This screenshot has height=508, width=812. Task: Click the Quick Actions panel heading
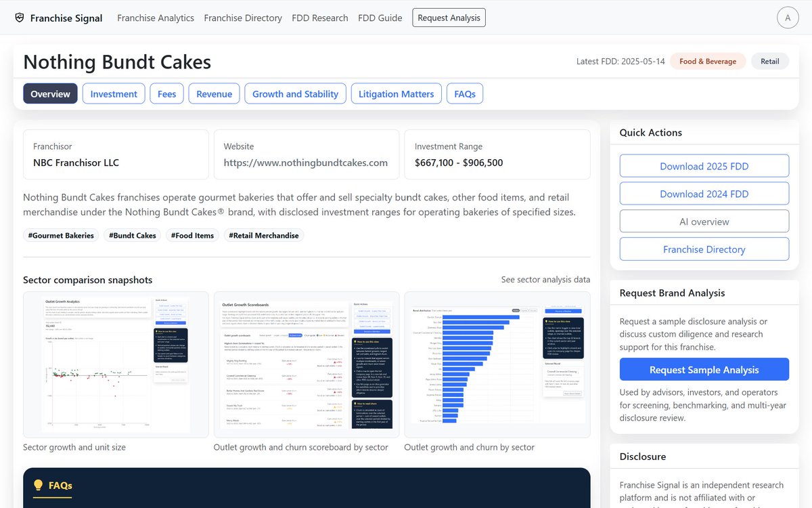point(651,133)
